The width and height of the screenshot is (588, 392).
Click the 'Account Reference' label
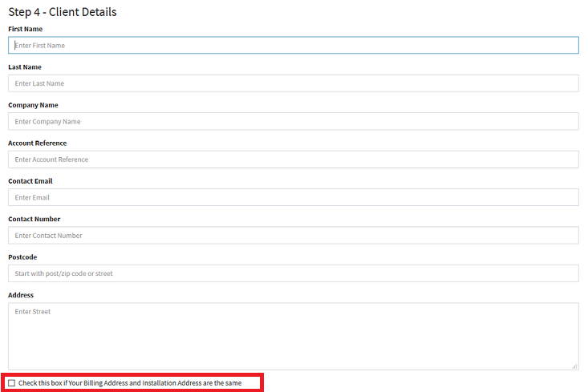coord(37,143)
